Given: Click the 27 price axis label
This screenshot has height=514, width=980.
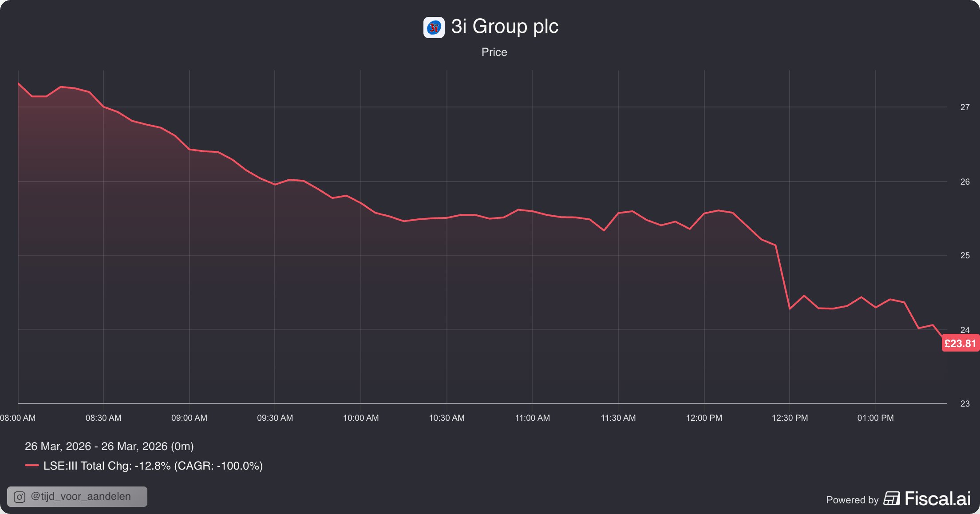Looking at the screenshot, I should (x=965, y=107).
